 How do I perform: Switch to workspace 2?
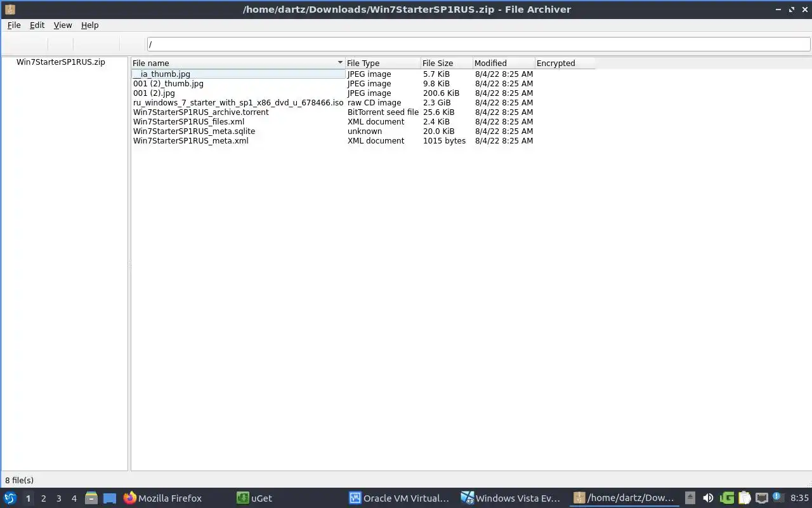click(x=43, y=498)
